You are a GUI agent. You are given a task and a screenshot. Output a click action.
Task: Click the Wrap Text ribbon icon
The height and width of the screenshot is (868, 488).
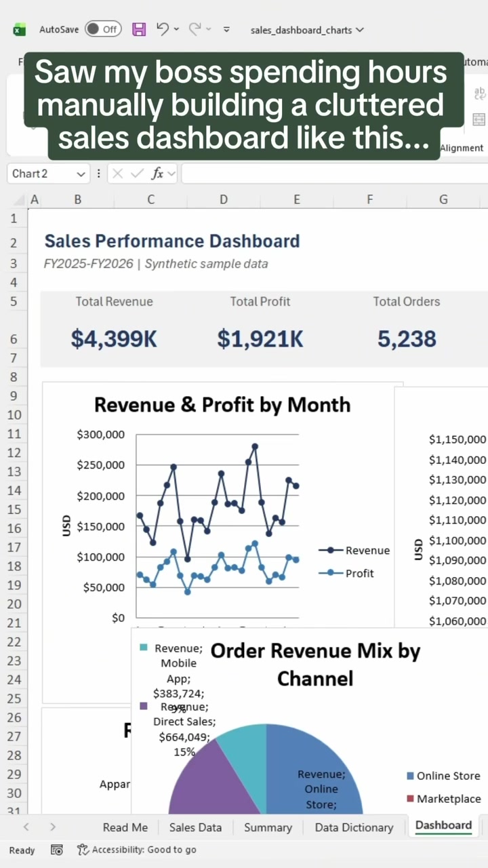(x=479, y=94)
